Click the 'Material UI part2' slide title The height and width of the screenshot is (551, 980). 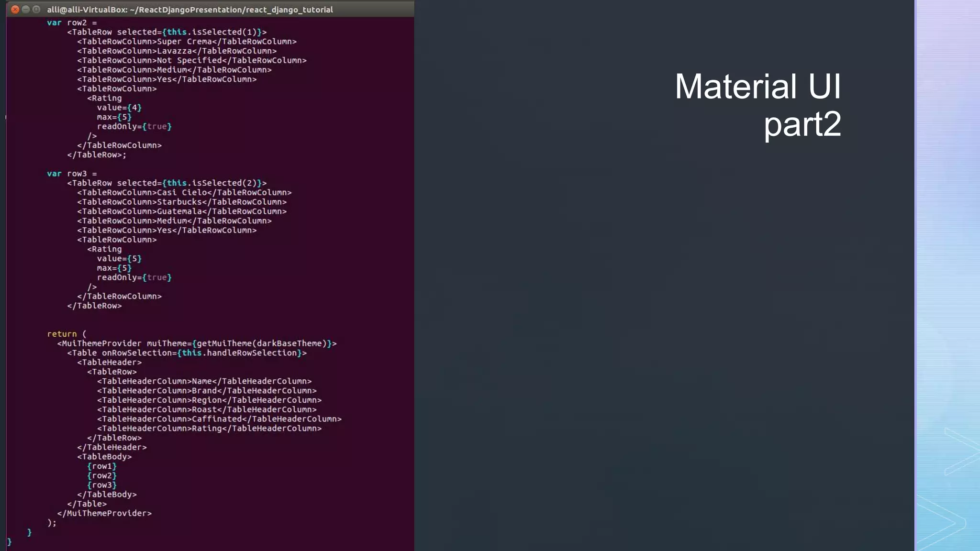pos(757,105)
